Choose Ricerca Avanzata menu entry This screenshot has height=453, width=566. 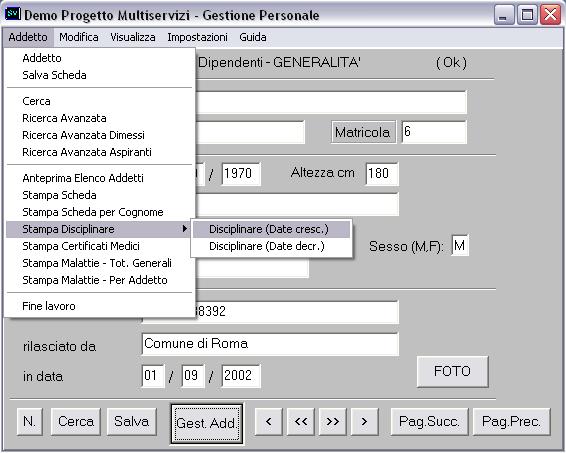(x=100, y=118)
